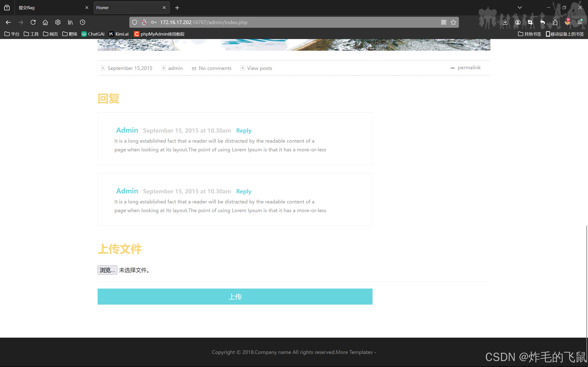Open the library bookmarks icon
588x367 pixels.
coord(70,22)
